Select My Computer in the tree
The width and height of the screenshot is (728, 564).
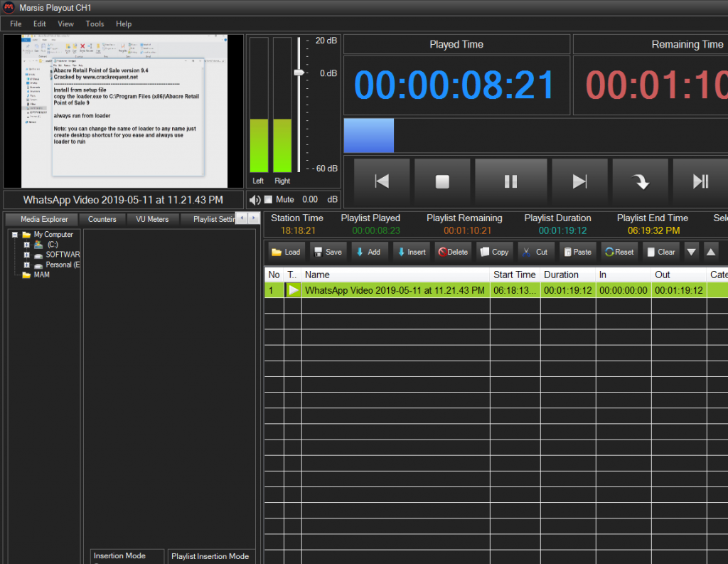pyautogui.click(x=53, y=235)
